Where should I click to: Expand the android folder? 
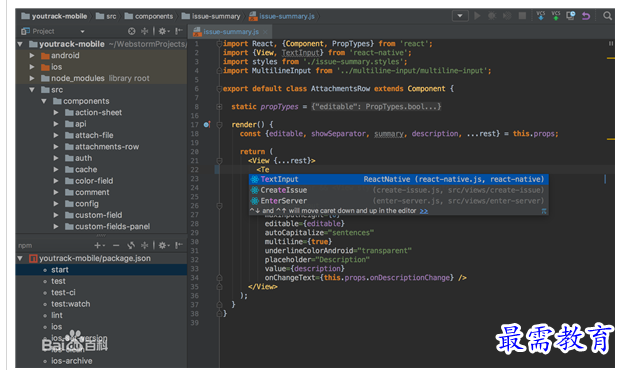point(32,56)
